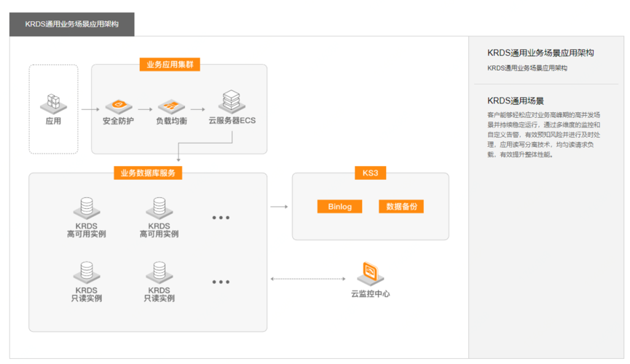
Task: Open the 云监控中心 monitor icon
Action: (x=371, y=274)
